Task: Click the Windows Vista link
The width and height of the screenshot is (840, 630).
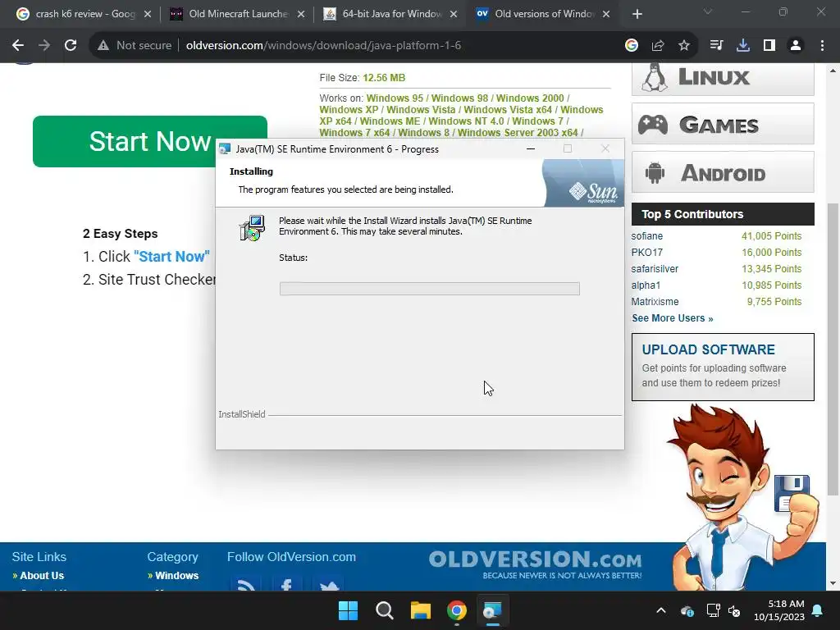Action: [421, 109]
